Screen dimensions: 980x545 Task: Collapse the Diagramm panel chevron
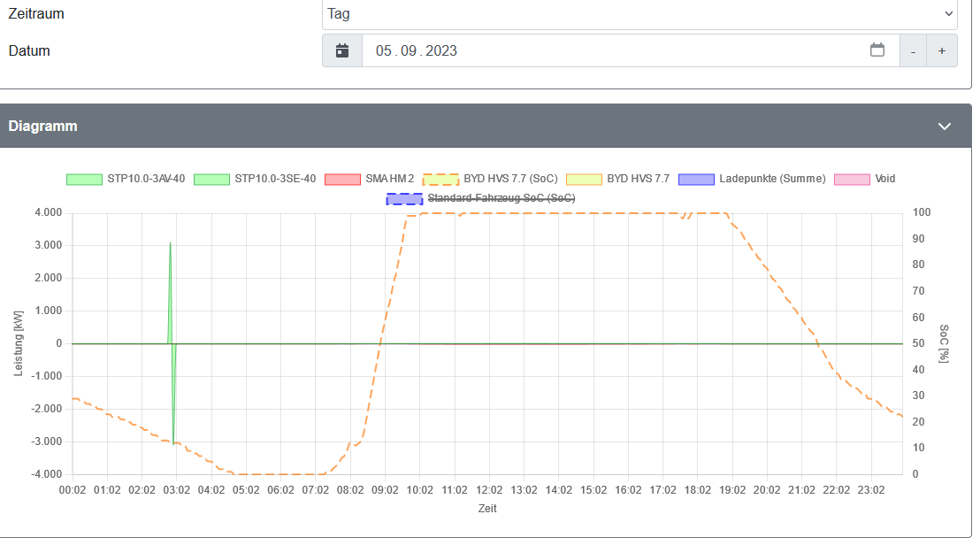point(944,127)
